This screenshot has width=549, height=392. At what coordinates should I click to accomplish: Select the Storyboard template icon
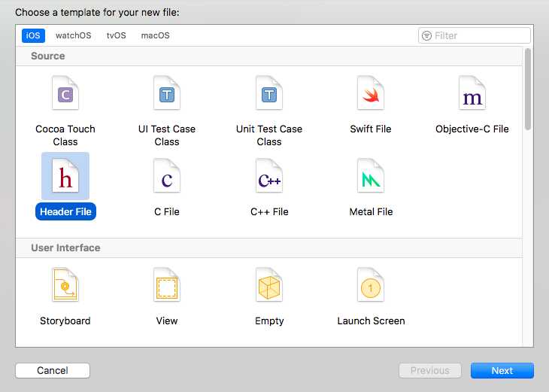(x=65, y=285)
